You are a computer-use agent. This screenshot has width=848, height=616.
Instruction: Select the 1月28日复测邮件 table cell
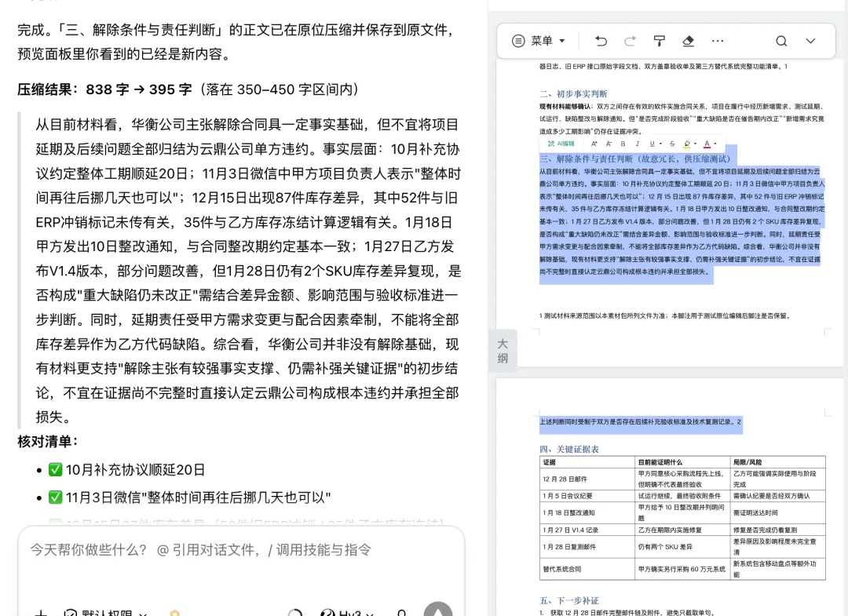(x=587, y=546)
